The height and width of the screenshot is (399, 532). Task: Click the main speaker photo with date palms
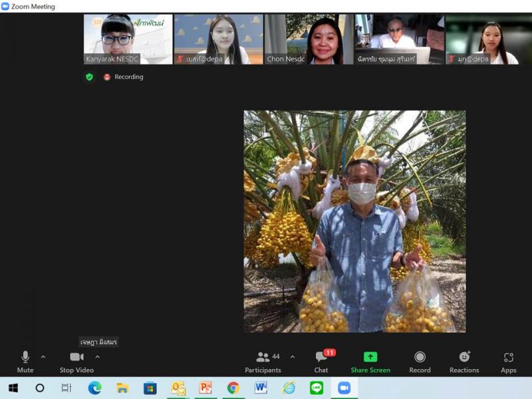click(354, 221)
